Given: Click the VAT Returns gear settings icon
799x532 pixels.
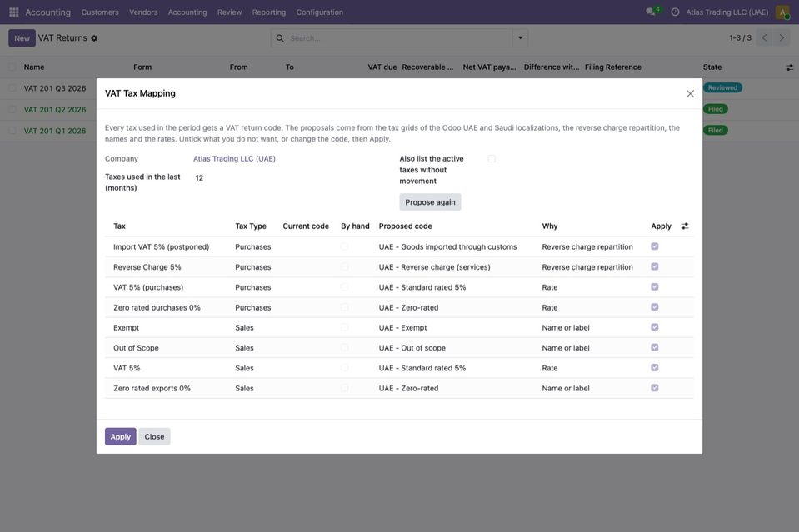Looking at the screenshot, I should click(94, 38).
